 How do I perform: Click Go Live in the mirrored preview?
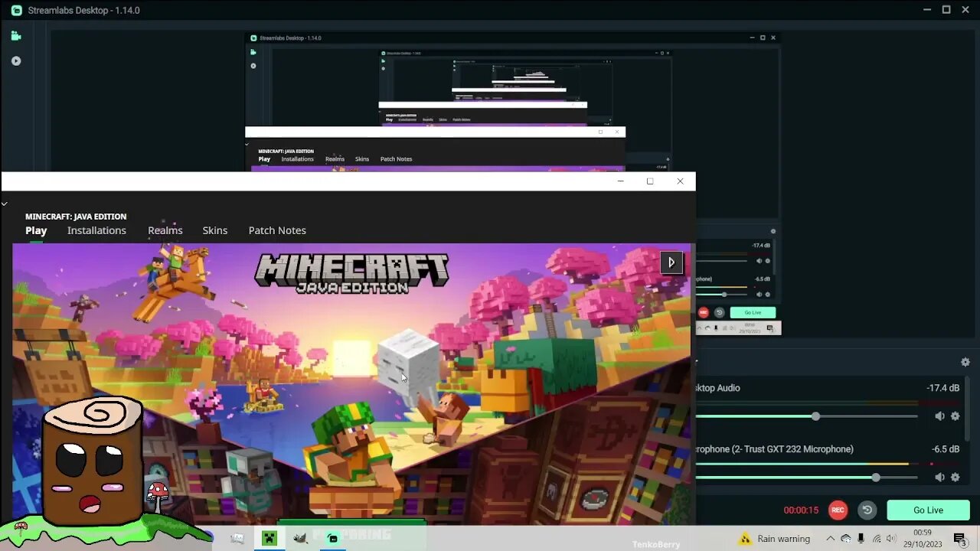click(x=753, y=312)
